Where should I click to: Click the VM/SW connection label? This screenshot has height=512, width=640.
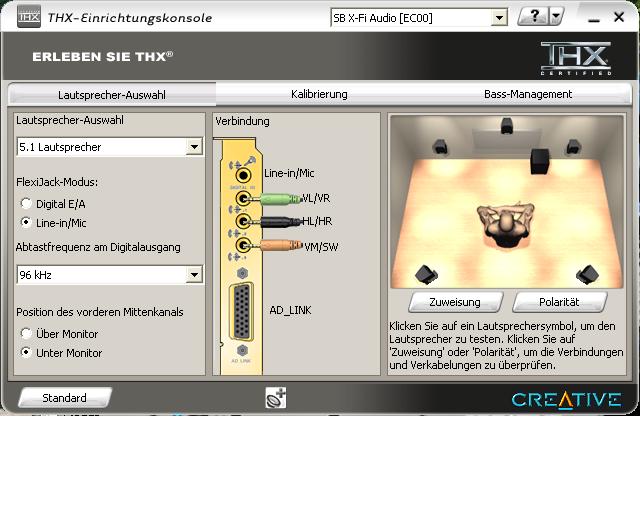click(321, 247)
